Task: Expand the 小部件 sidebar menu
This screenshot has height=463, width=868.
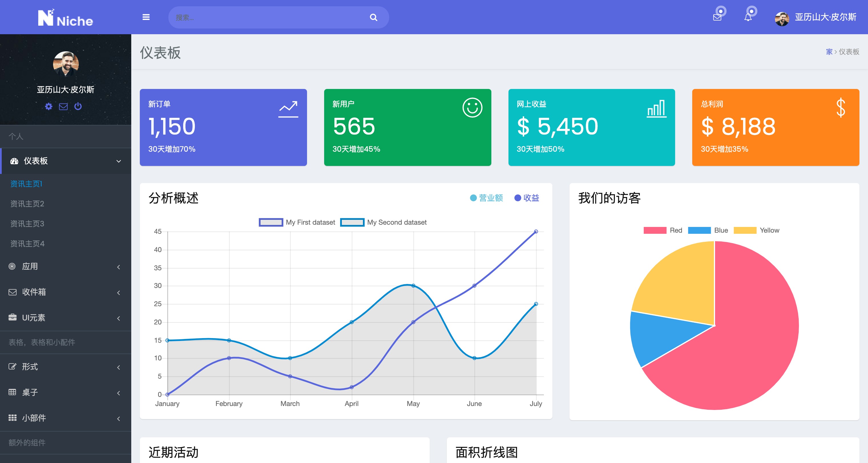Action: pos(66,418)
